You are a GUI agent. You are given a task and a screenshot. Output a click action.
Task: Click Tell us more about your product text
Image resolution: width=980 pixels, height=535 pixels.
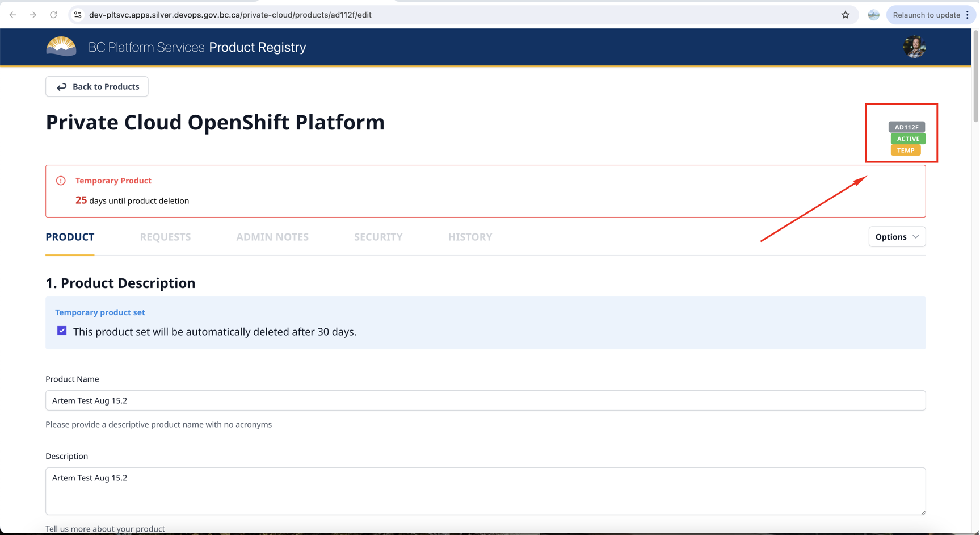[x=105, y=529]
